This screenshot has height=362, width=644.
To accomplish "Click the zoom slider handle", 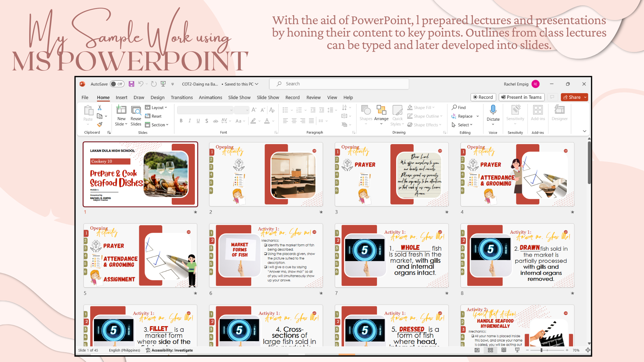I will click(x=541, y=350).
